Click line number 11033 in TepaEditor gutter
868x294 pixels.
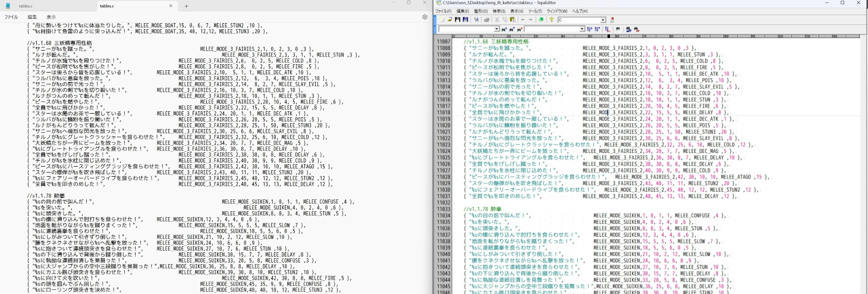point(443,208)
